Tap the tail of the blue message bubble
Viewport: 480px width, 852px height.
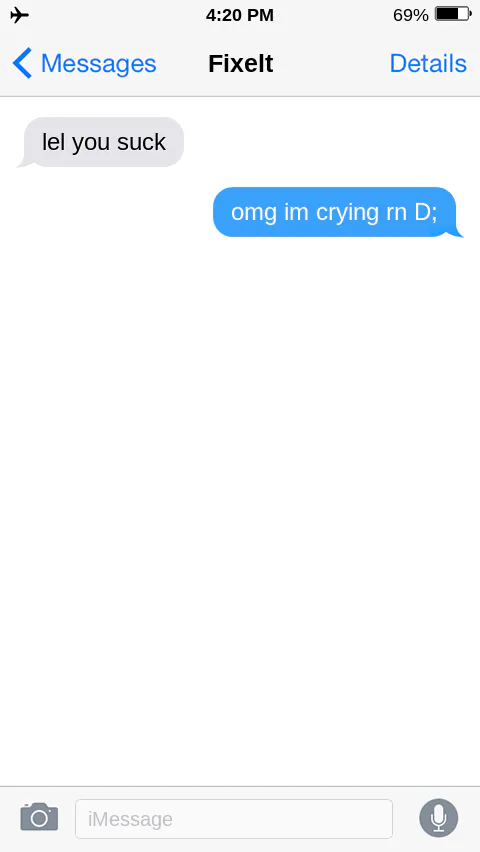(456, 232)
